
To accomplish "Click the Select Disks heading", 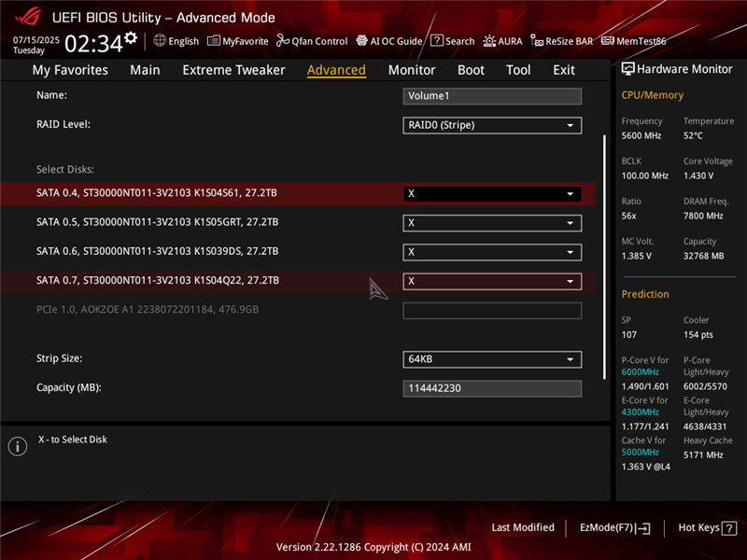I will [65, 170].
